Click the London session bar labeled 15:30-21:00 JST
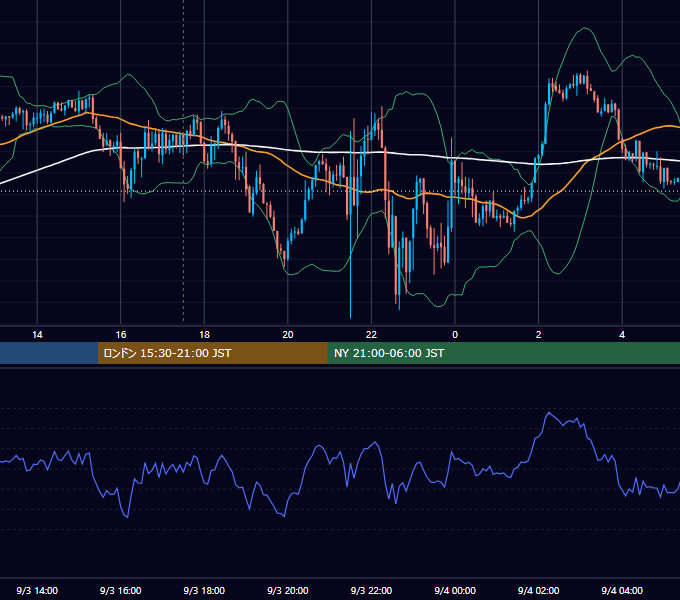Image resolution: width=680 pixels, height=600 pixels. [x=212, y=353]
